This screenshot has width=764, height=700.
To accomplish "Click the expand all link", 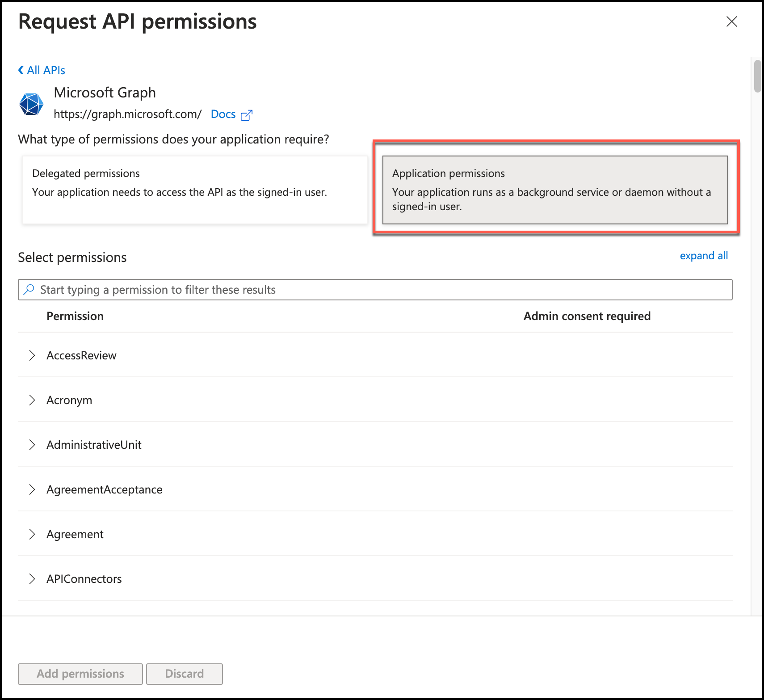I will click(x=704, y=256).
